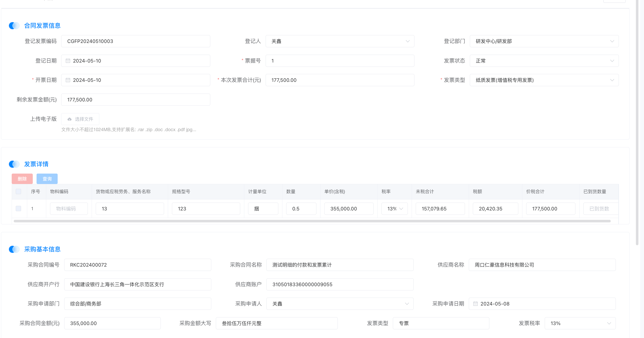Click calendar icon in 采购申请日期 field
The height and width of the screenshot is (338, 644).
[x=475, y=304]
